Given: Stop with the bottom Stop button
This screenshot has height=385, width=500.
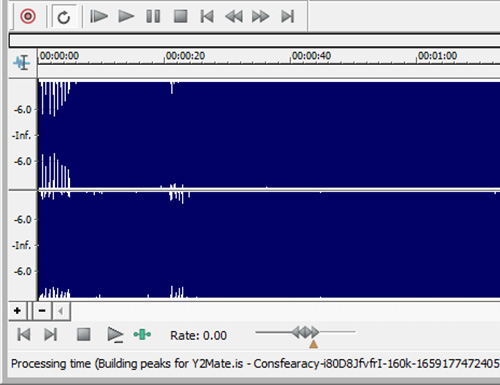Looking at the screenshot, I should pyautogui.click(x=83, y=334).
